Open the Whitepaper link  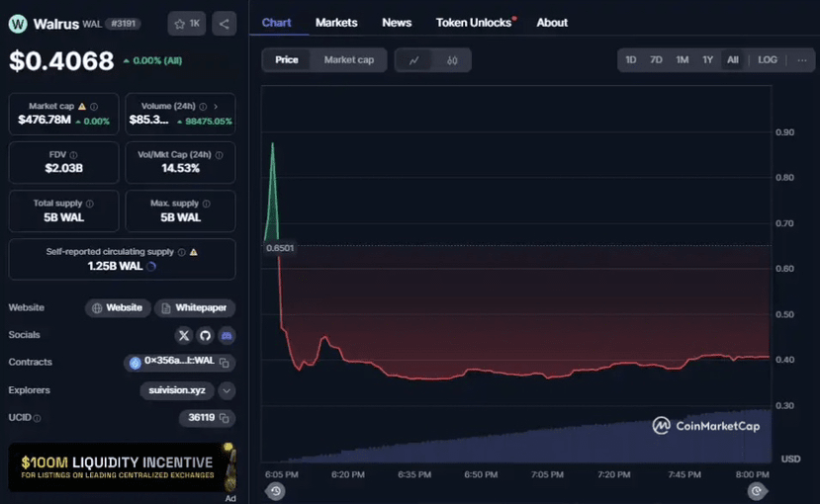[195, 307]
